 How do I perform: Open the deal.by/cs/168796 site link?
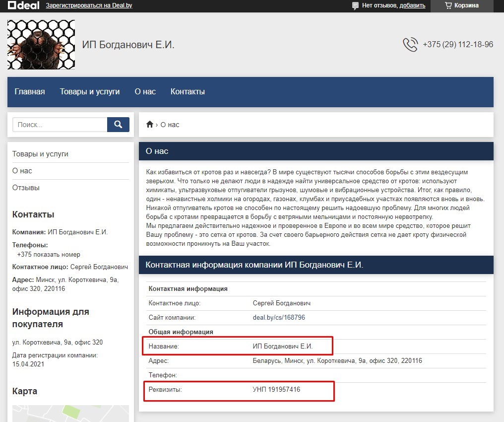pos(279,317)
